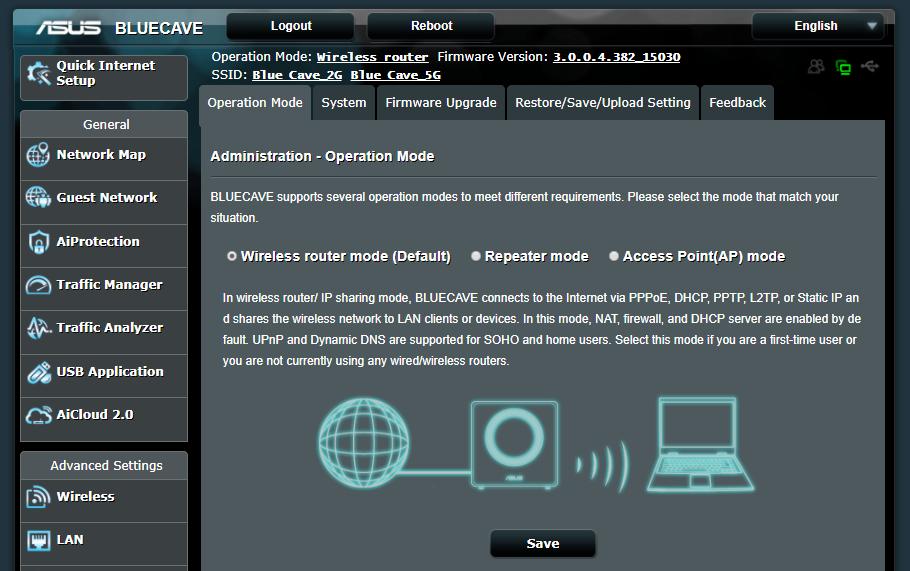Open the Firmware Upgrade tab
Viewport: 910px width, 571px height.
[440, 103]
